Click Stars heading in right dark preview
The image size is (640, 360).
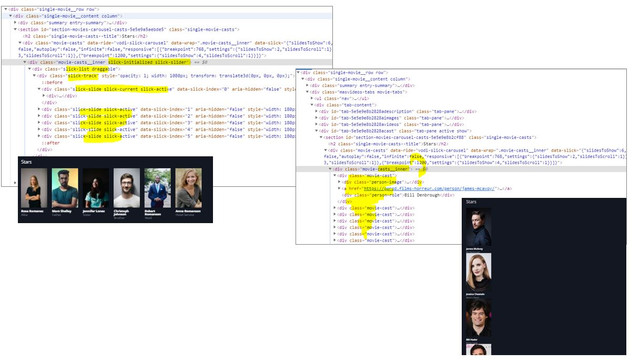(x=471, y=202)
